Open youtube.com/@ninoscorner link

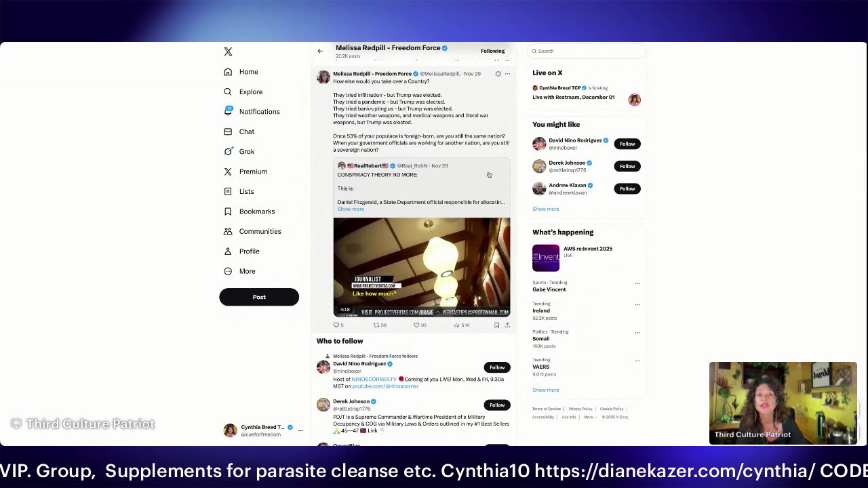pyautogui.click(x=385, y=386)
